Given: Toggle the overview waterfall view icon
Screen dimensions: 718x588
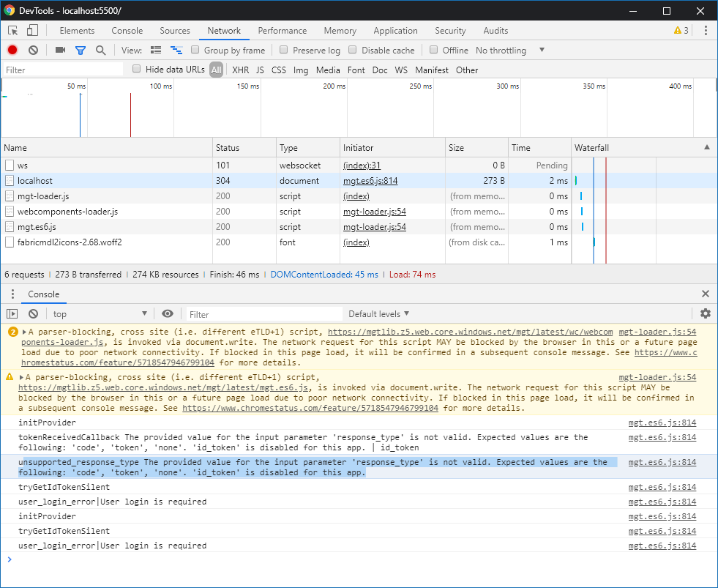Looking at the screenshot, I should [x=176, y=50].
